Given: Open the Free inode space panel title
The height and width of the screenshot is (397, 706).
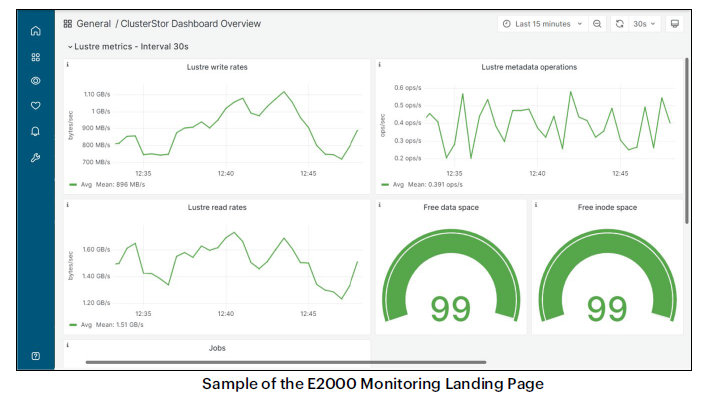Looking at the screenshot, I should coord(607,208).
